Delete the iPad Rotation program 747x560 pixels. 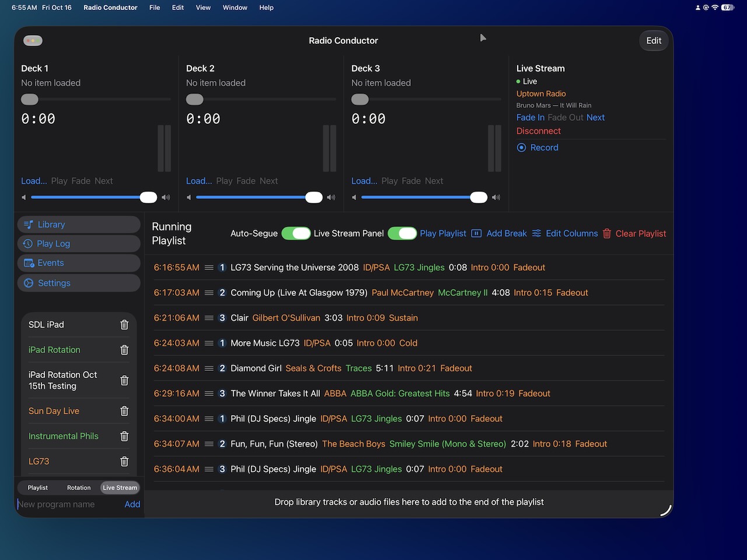coord(124,350)
